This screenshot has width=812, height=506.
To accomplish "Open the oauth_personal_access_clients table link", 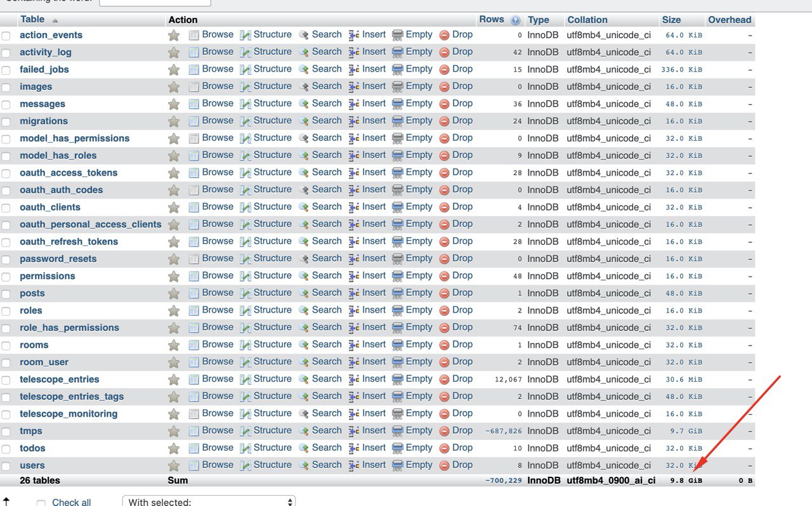I will tap(91, 224).
